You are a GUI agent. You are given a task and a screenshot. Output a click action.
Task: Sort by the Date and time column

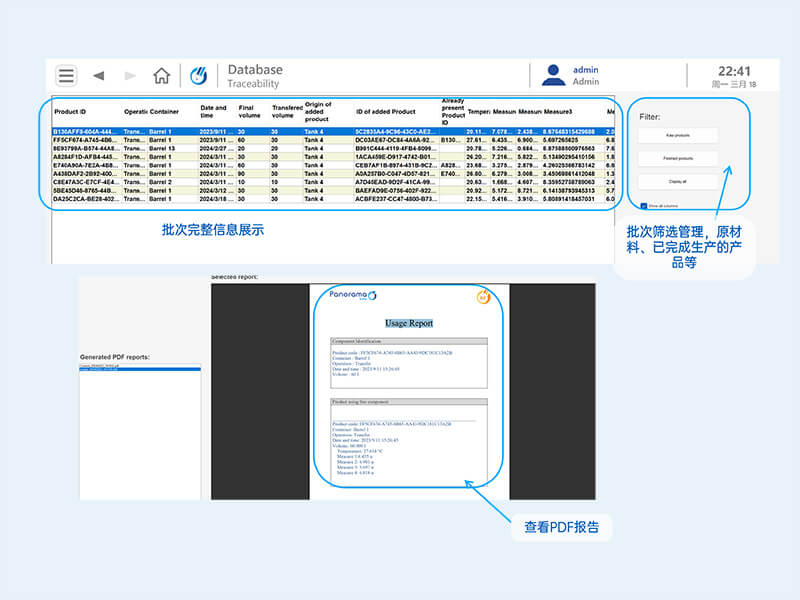point(213,112)
